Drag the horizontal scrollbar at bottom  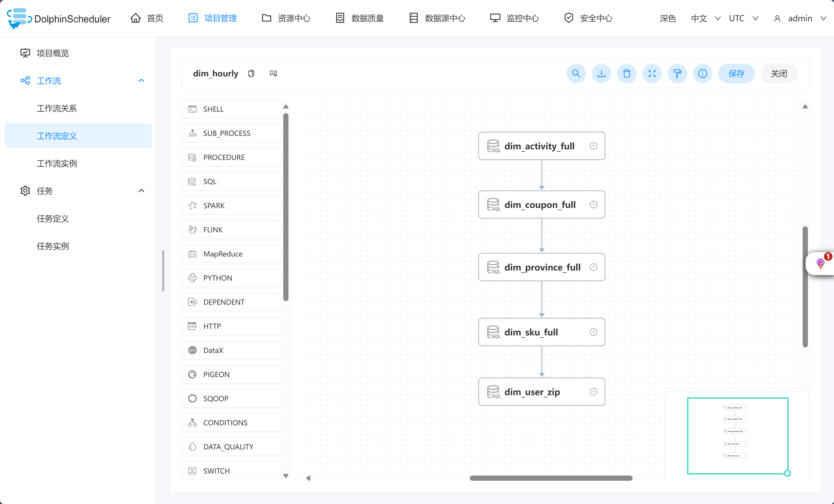(x=552, y=478)
